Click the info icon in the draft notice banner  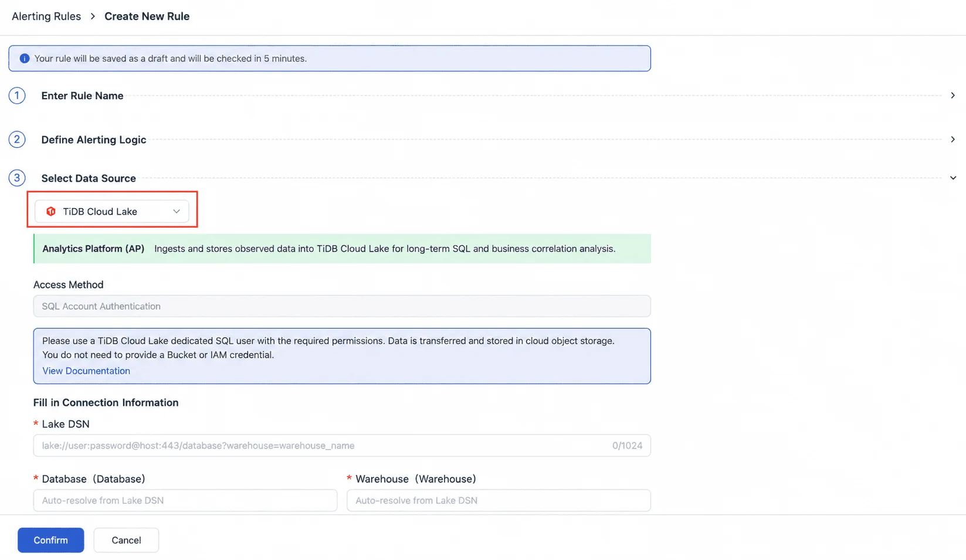25,59
